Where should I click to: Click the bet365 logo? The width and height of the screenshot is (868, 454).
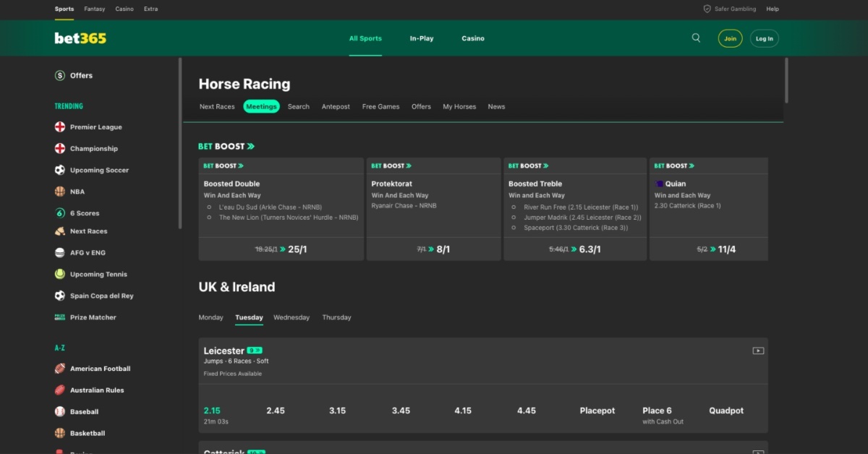[80, 38]
